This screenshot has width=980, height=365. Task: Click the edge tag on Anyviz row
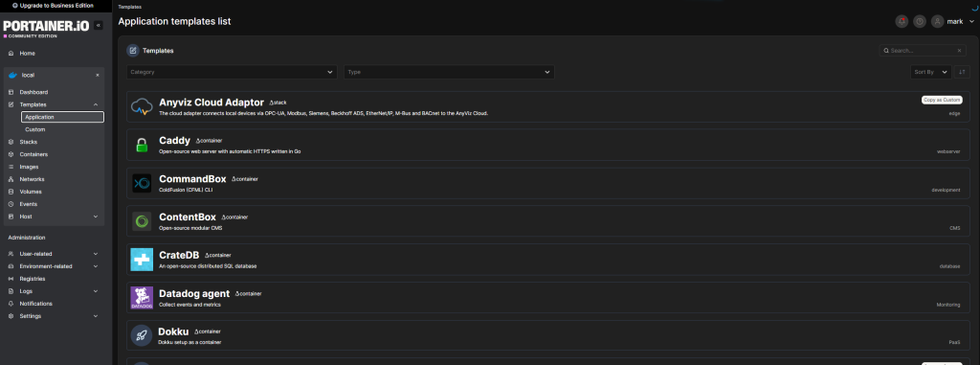click(954, 113)
